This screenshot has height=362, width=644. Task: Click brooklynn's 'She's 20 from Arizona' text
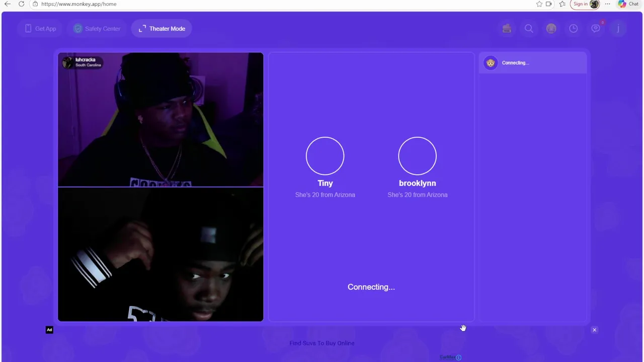[418, 195]
